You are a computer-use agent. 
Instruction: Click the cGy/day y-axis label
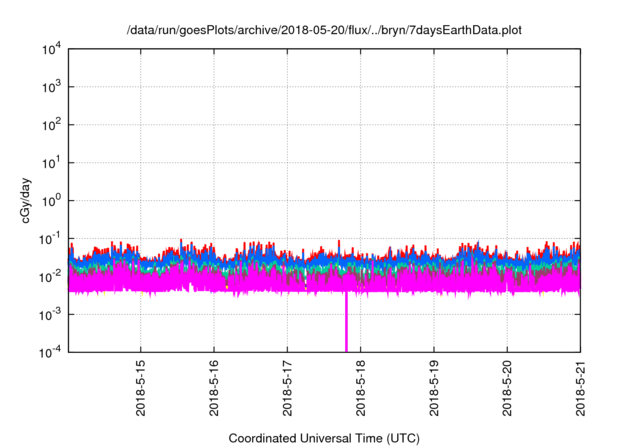[x=25, y=200]
